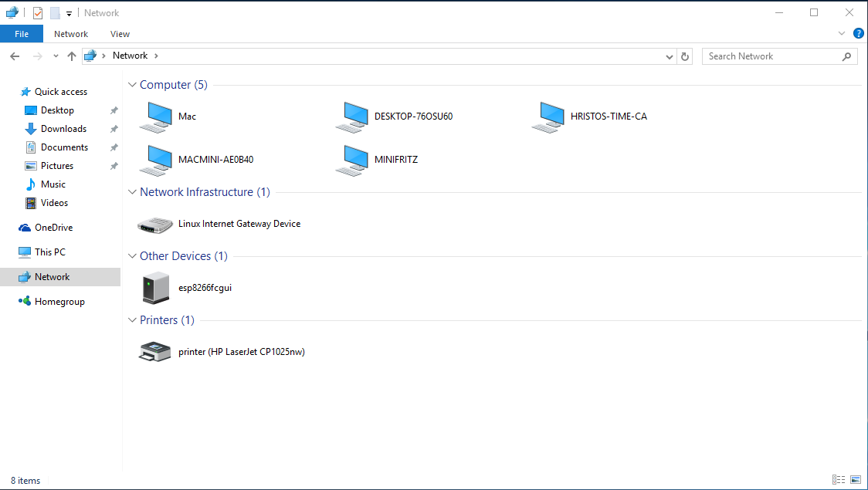This screenshot has height=490, width=868.
Task: Select the DESKTOP-76OSU60 computer icon
Action: click(x=352, y=117)
